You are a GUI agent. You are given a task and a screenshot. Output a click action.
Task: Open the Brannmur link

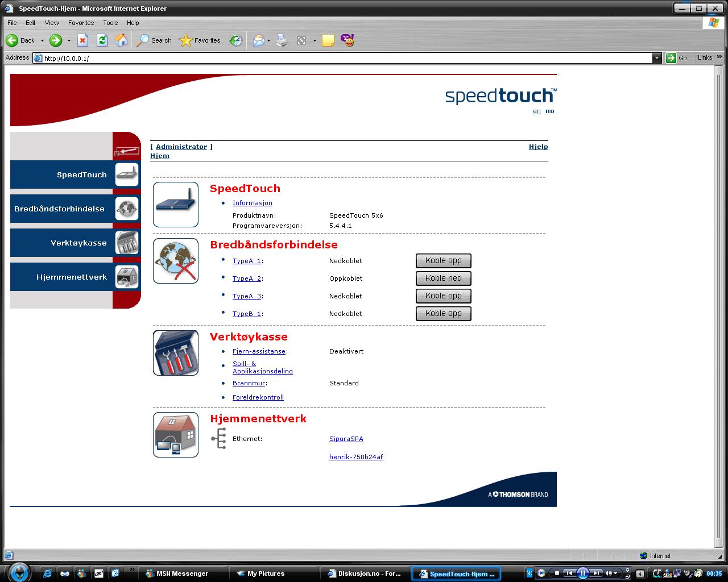pyautogui.click(x=249, y=383)
